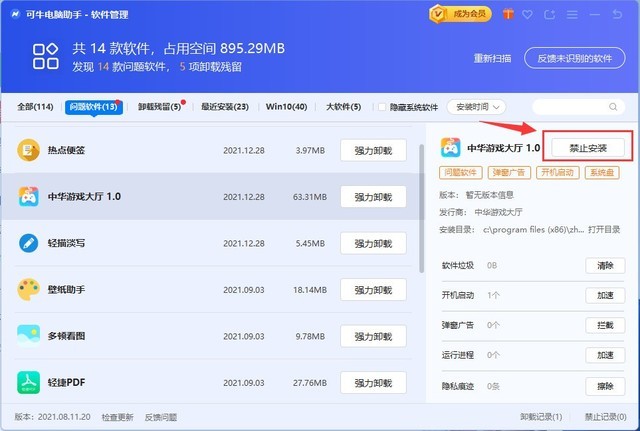Image resolution: width=640 pixels, height=431 pixels.
Task: Click the 禁止安装 button
Action: pos(588,148)
